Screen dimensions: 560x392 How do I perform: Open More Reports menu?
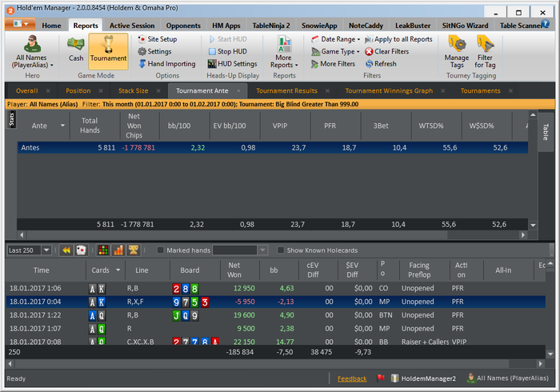(x=284, y=52)
